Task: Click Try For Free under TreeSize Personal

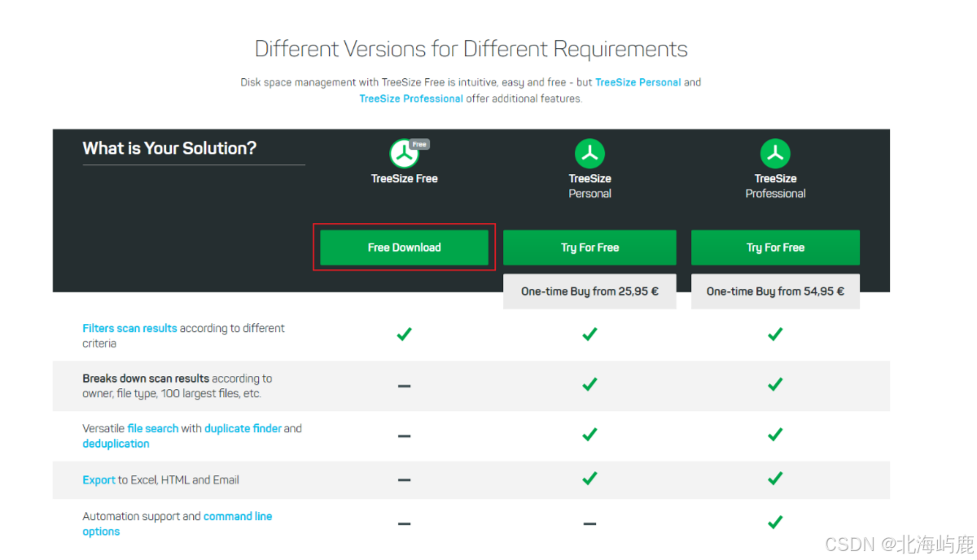Action: 589,247
